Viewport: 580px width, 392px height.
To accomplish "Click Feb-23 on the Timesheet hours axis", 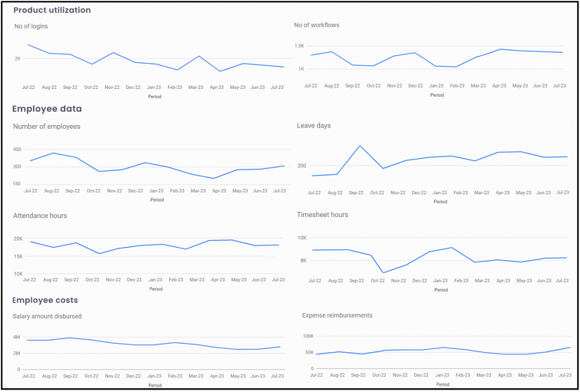I will pos(461,281).
